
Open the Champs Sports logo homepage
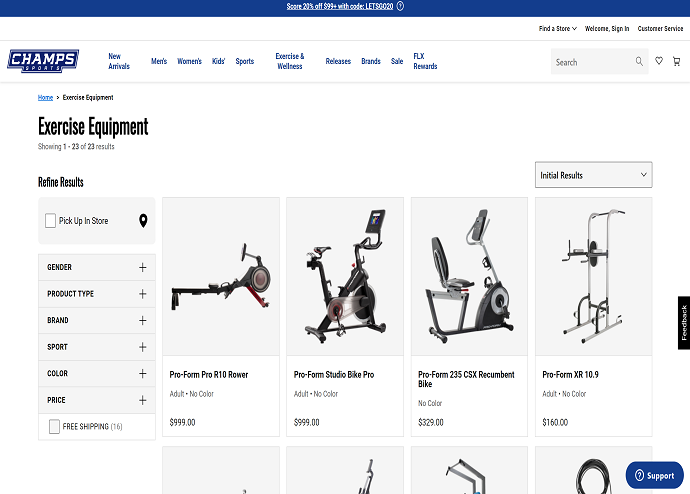click(x=43, y=61)
